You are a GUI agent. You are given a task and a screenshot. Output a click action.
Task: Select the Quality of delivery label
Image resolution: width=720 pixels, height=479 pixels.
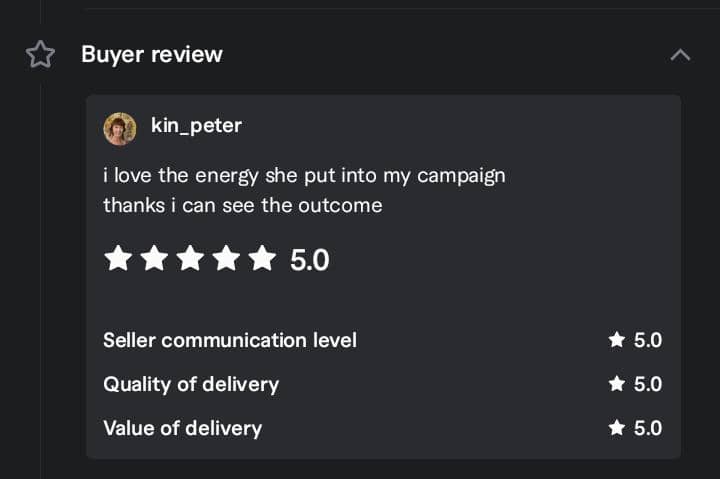pyautogui.click(x=191, y=384)
